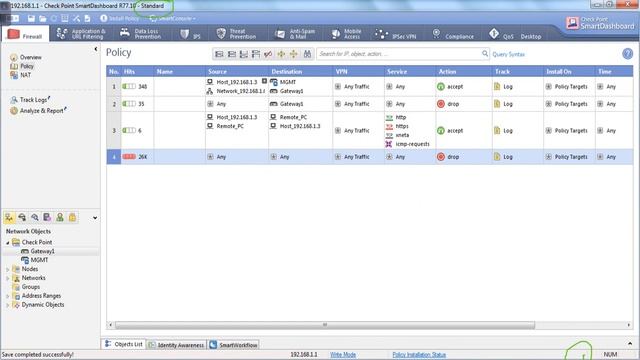Screen dimensions: 640x360
Task: Open the Compliance tab
Action: pos(453,34)
